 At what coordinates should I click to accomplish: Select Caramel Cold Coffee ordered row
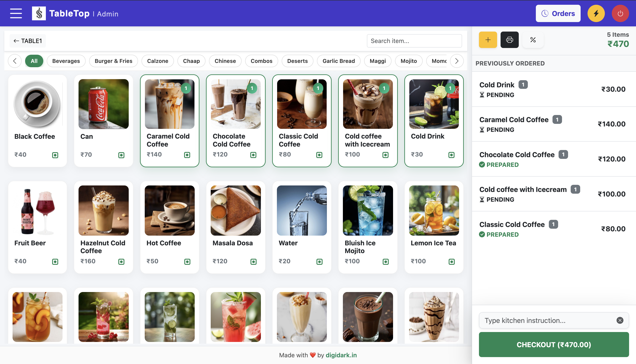tap(554, 124)
